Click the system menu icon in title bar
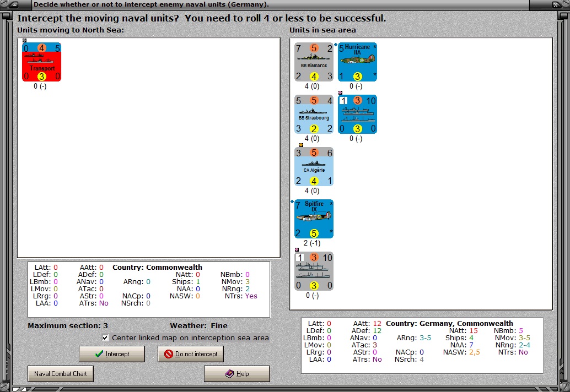This screenshot has width=570, height=392. [13, 5]
